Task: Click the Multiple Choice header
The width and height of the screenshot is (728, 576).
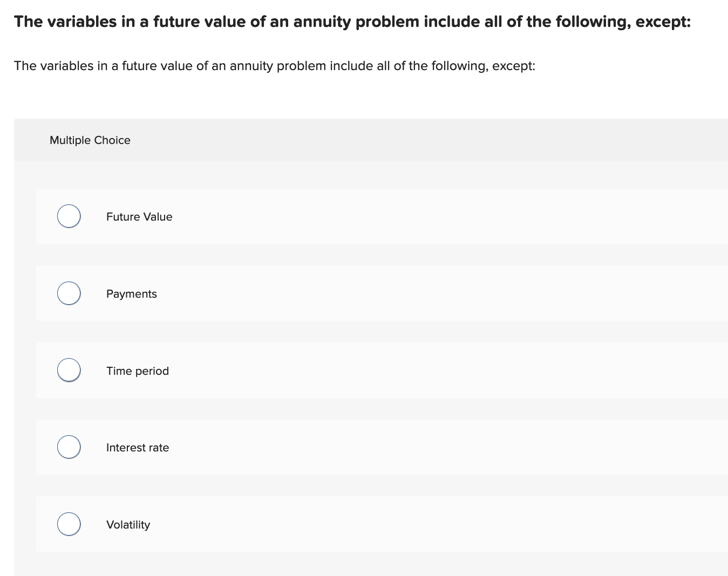Action: click(90, 140)
